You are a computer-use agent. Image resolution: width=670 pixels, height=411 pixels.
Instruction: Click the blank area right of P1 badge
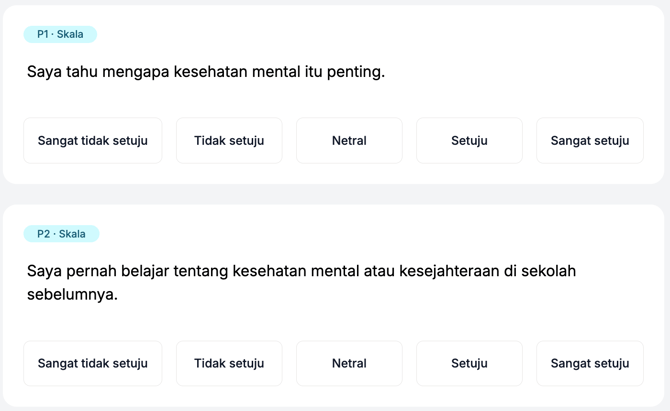[x=380, y=34]
